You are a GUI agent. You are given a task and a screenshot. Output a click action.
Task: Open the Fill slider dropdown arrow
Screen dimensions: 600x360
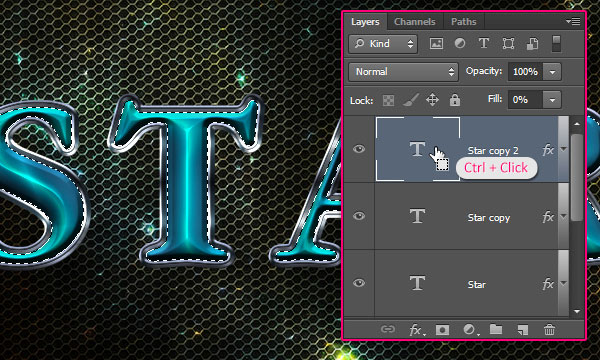click(552, 100)
